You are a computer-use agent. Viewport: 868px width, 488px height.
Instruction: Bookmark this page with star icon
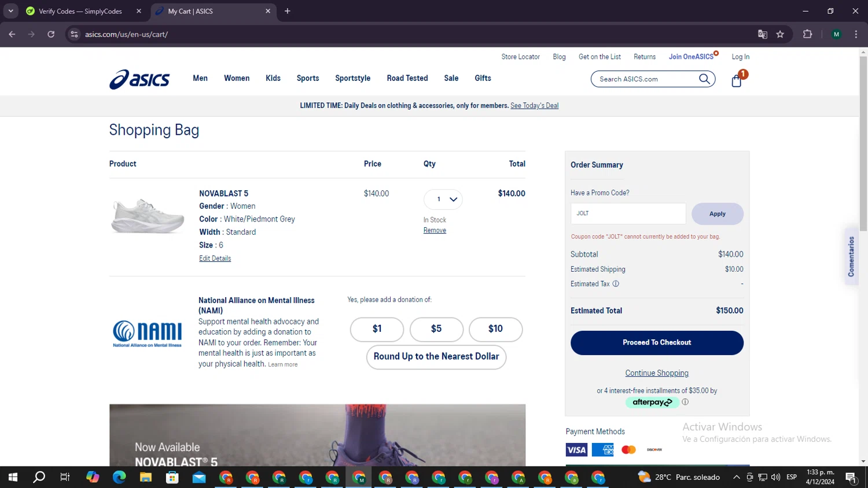click(780, 34)
